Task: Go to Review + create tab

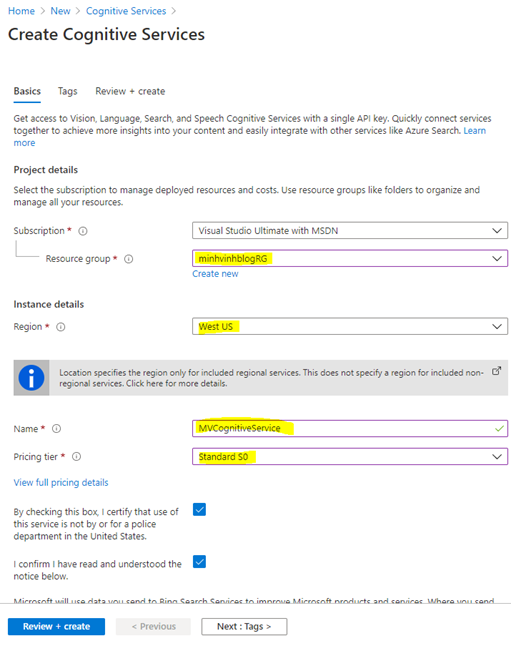Action: [x=130, y=91]
